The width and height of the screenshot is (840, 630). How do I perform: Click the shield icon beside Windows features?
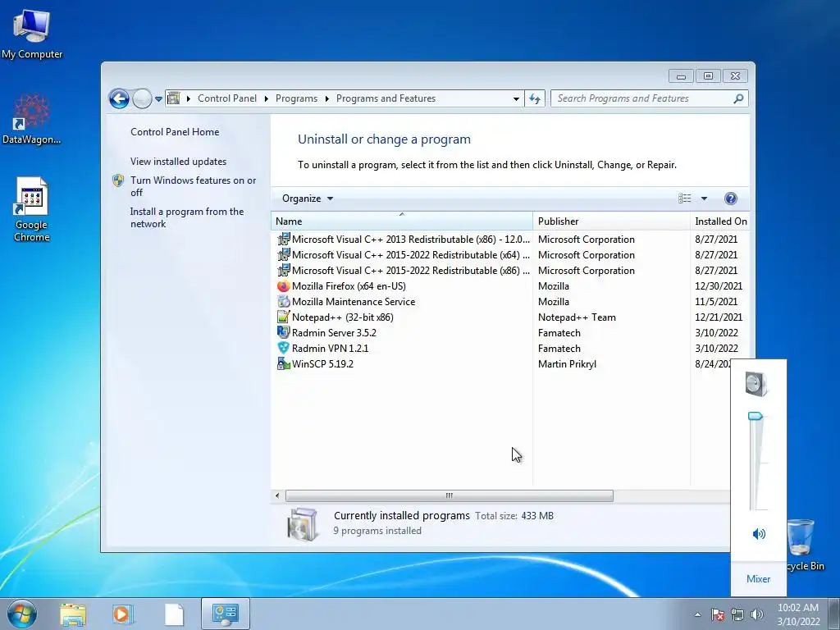pyautogui.click(x=118, y=180)
